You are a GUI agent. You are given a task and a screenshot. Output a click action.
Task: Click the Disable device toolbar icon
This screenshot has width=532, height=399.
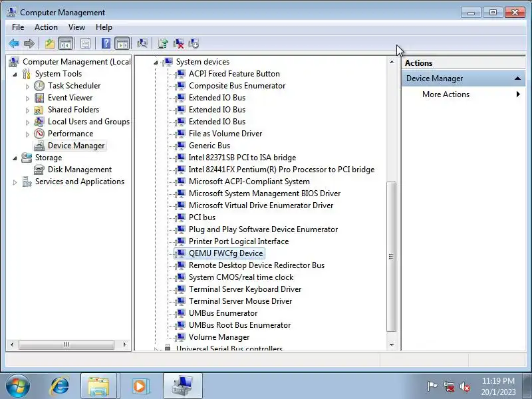tap(194, 43)
